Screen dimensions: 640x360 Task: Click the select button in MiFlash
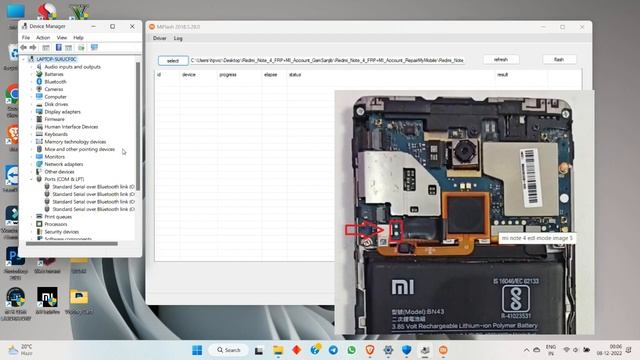pyautogui.click(x=173, y=60)
